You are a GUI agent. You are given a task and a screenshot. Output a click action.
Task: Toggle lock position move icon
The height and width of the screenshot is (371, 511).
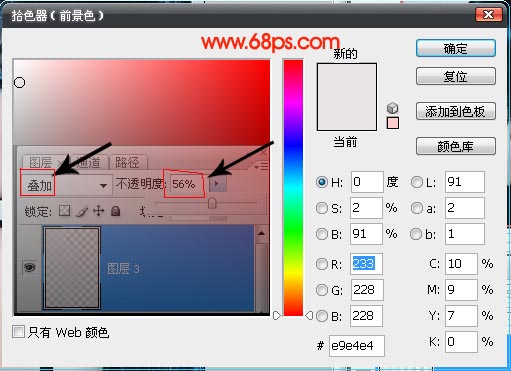point(99,211)
